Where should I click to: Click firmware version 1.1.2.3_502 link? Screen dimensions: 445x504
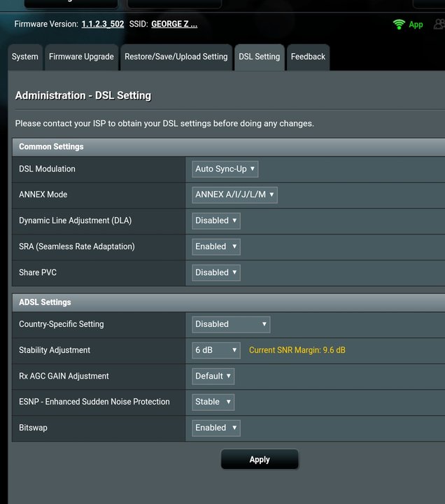[103, 24]
